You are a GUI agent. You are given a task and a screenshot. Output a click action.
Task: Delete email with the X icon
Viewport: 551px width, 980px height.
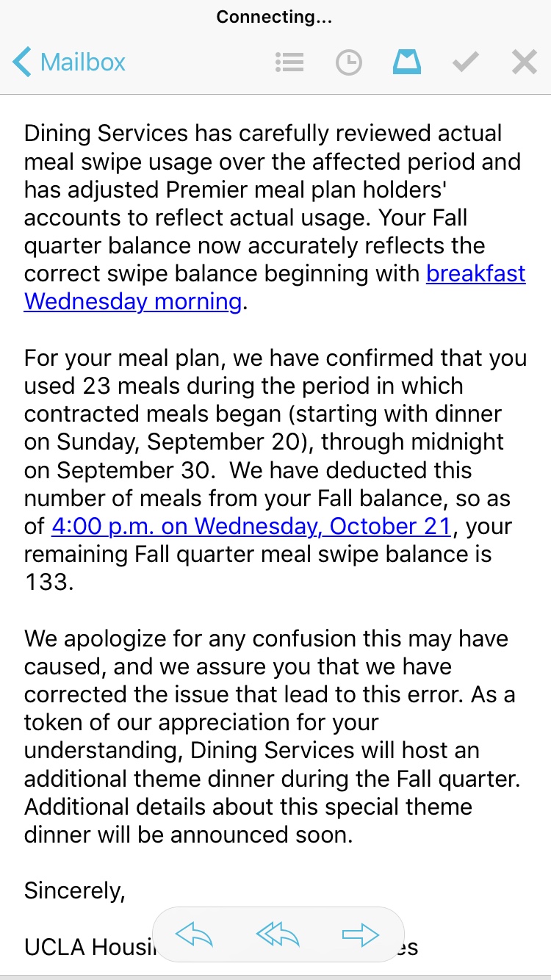(x=524, y=62)
